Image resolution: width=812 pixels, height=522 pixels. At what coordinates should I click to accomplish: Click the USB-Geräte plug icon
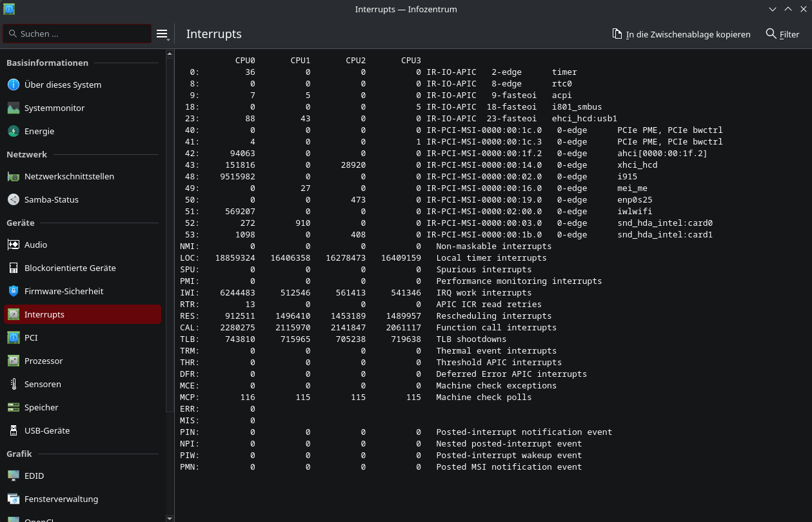(x=14, y=430)
